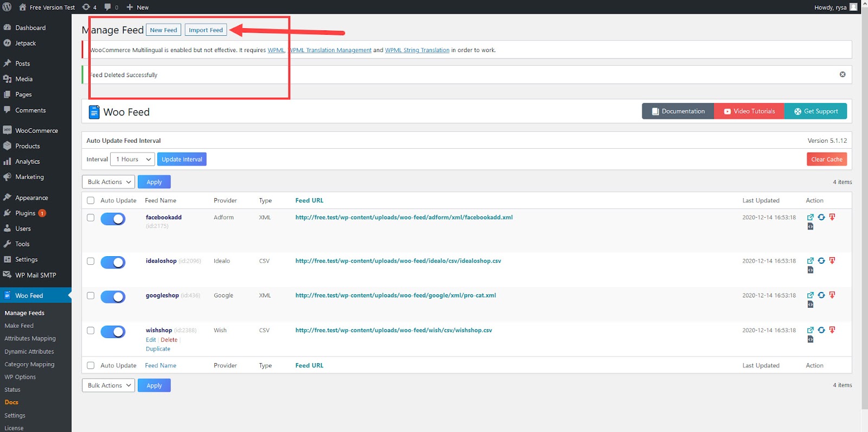
Task: Open the WordPress logo menu
Action: pyautogui.click(x=7, y=7)
